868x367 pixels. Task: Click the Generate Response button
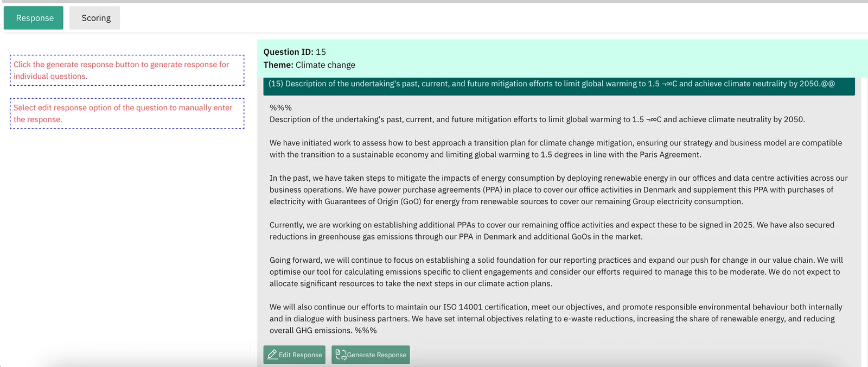pyautogui.click(x=371, y=355)
